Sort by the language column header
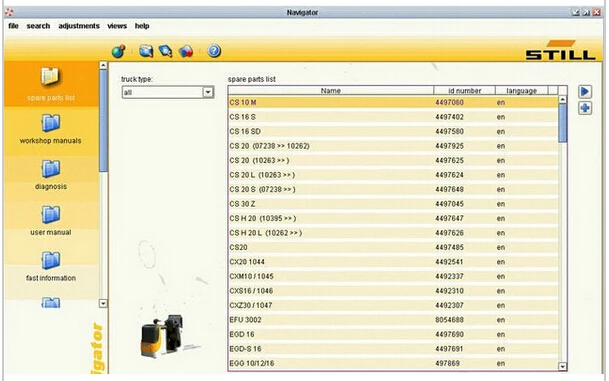This screenshot has height=381, width=609. [x=522, y=90]
